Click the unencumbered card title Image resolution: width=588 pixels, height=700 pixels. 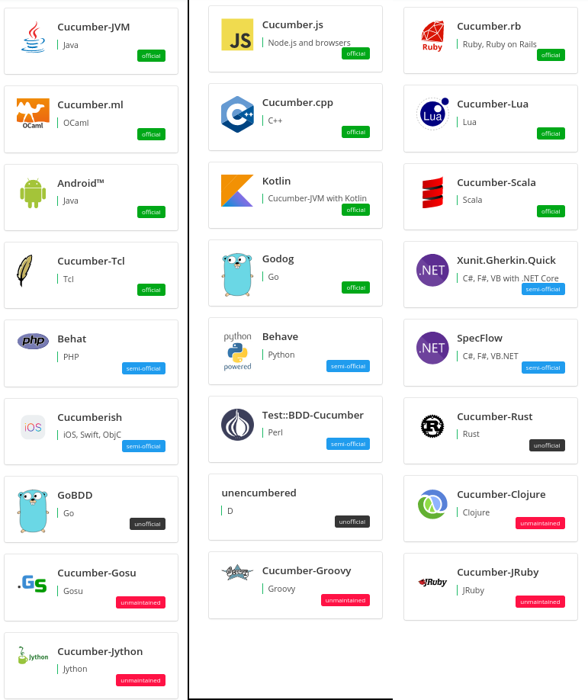pyautogui.click(x=259, y=493)
